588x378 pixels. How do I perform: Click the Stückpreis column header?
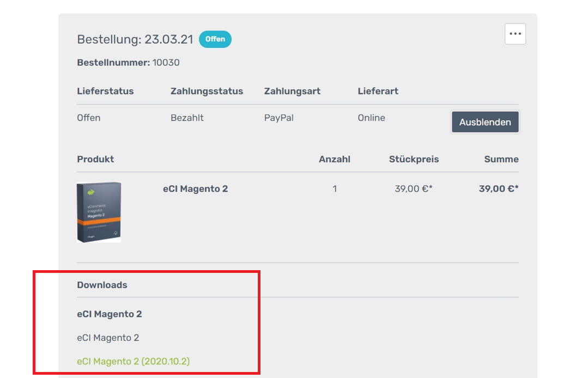[x=414, y=159]
